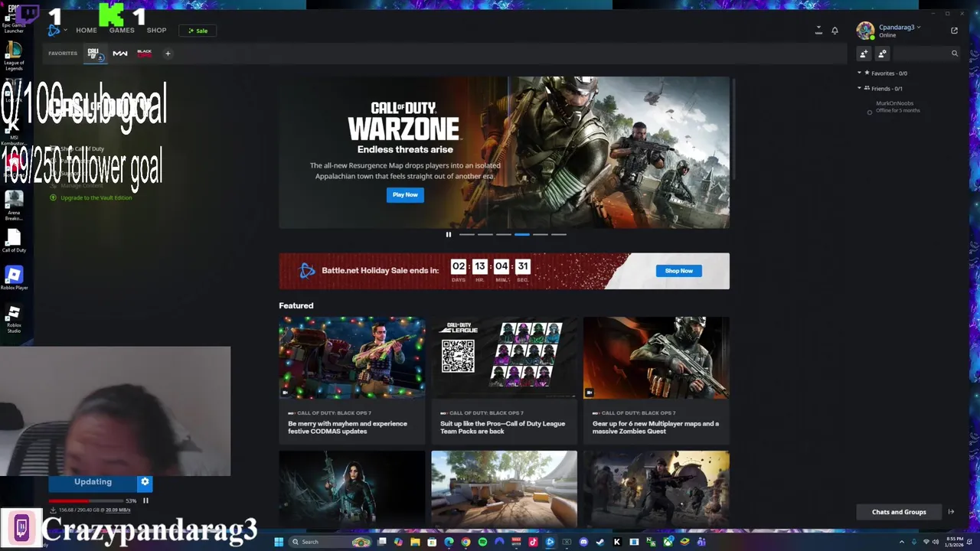Click the Battle.net Holiday Sale countdown banner
Screen dimensions: 980x551
504,271
